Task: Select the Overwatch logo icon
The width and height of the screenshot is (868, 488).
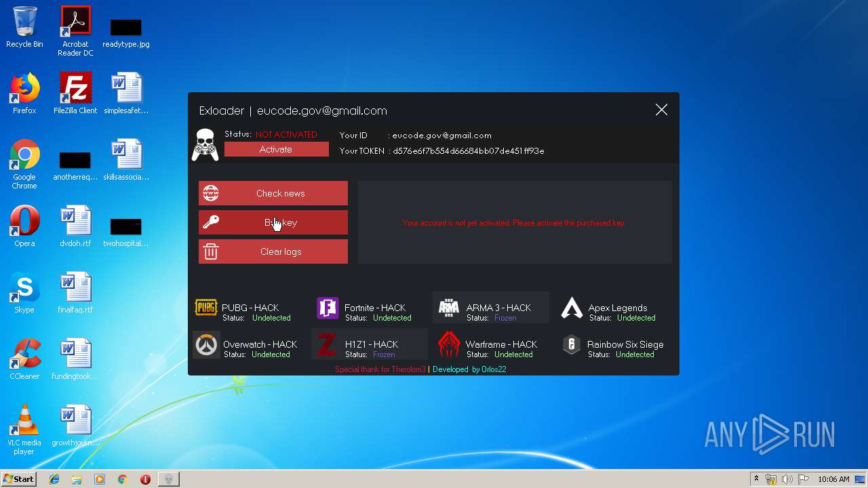Action: [206, 345]
